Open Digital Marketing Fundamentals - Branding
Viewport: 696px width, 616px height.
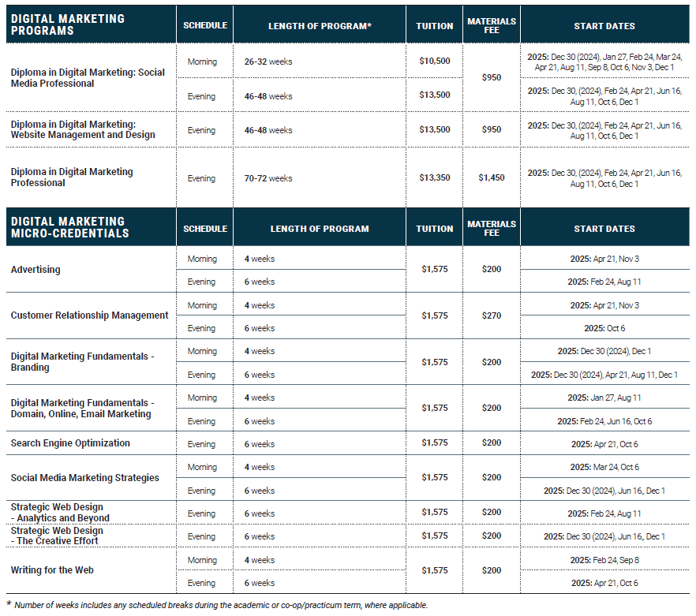click(x=82, y=362)
